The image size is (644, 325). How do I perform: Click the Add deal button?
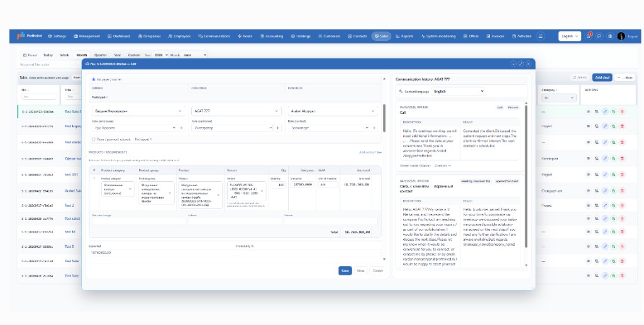pyautogui.click(x=602, y=77)
